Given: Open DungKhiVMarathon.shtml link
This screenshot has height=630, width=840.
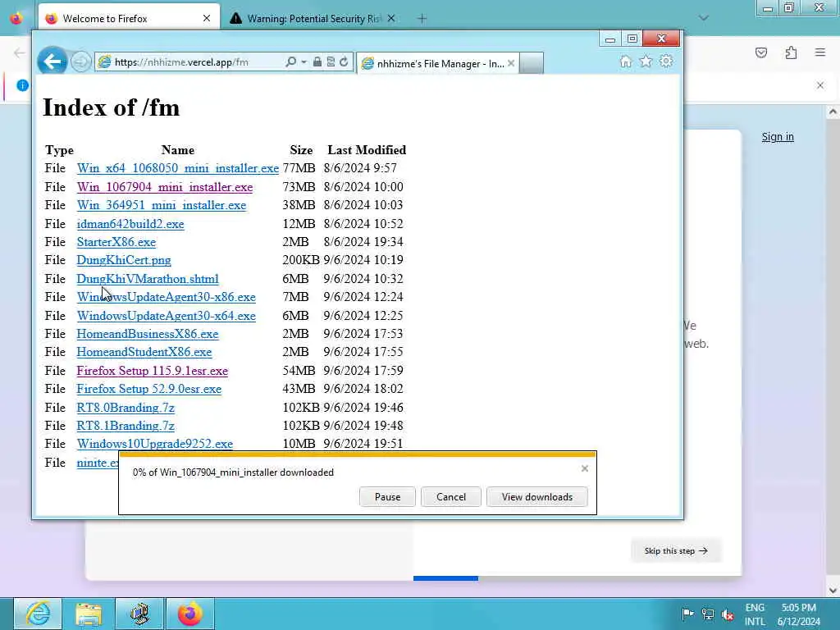Looking at the screenshot, I should pos(148,279).
